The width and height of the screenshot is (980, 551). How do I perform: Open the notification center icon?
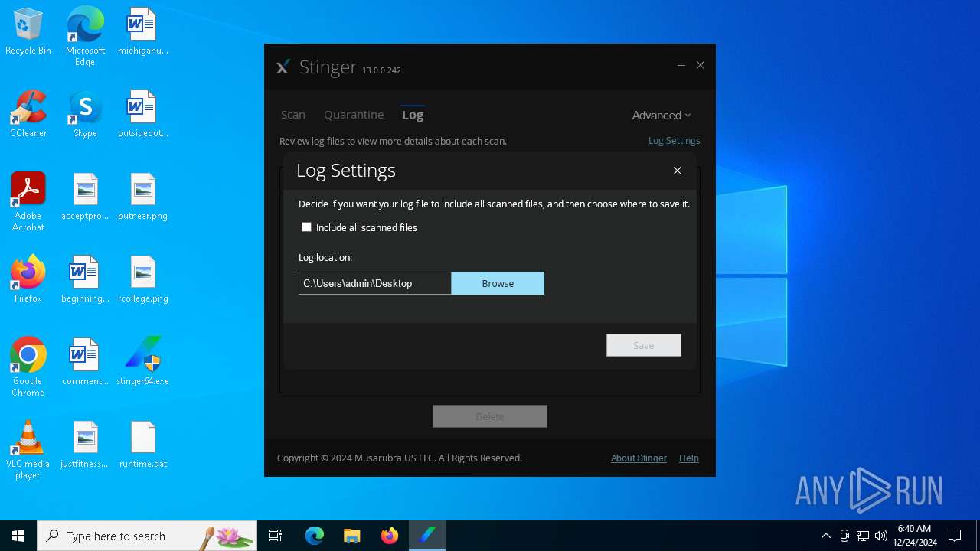pyautogui.click(x=955, y=536)
